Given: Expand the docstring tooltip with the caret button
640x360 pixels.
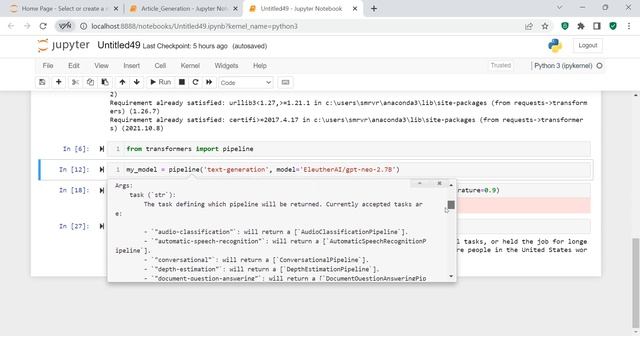Looking at the screenshot, I should point(420,184).
